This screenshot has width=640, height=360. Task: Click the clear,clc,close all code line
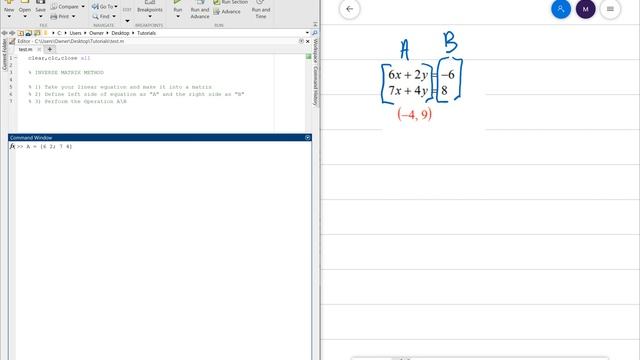tap(59, 58)
